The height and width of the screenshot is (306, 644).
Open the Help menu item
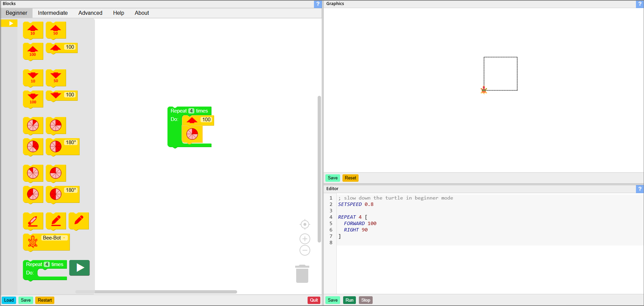[118, 13]
